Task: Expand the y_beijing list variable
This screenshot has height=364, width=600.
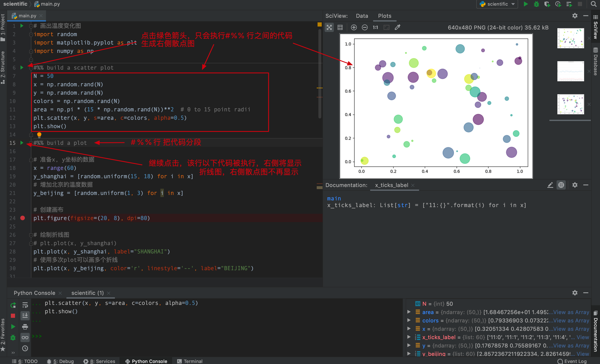Action: [x=409, y=354]
